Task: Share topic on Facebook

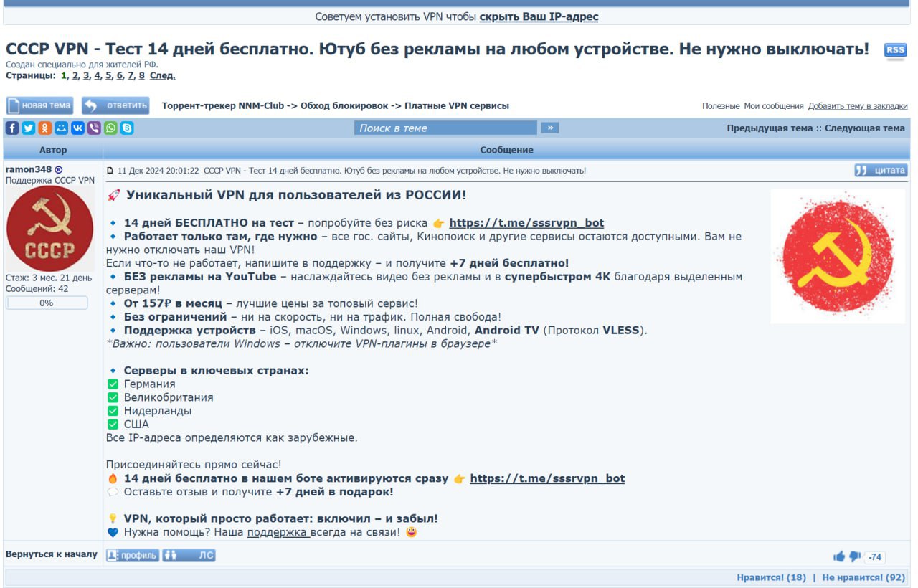Action: (x=12, y=128)
